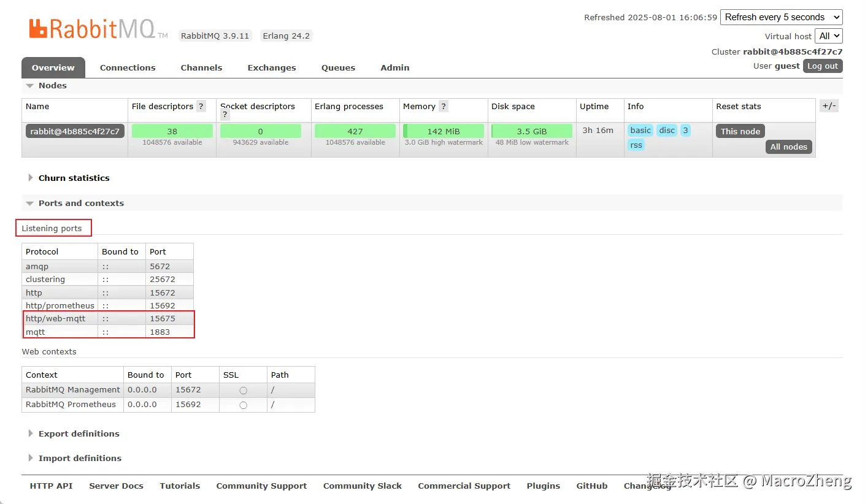The image size is (865, 504).
Task: Open the Server Docs footer link
Action: tap(116, 486)
